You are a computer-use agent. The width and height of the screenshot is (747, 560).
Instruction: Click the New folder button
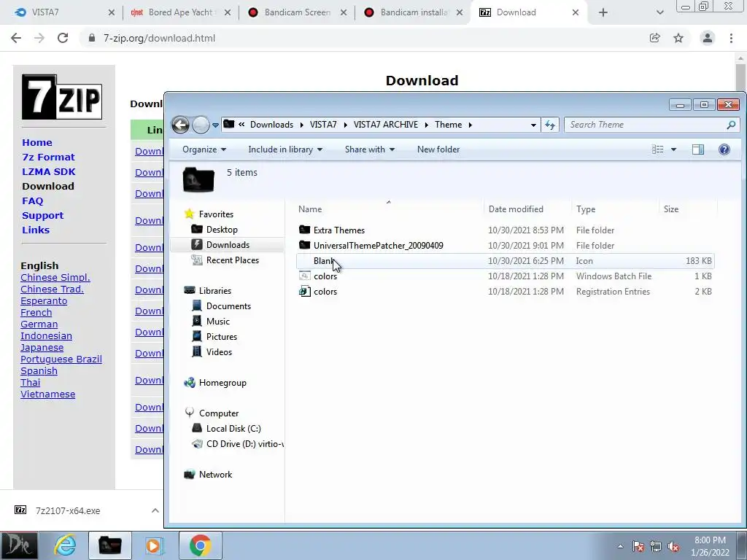(438, 149)
